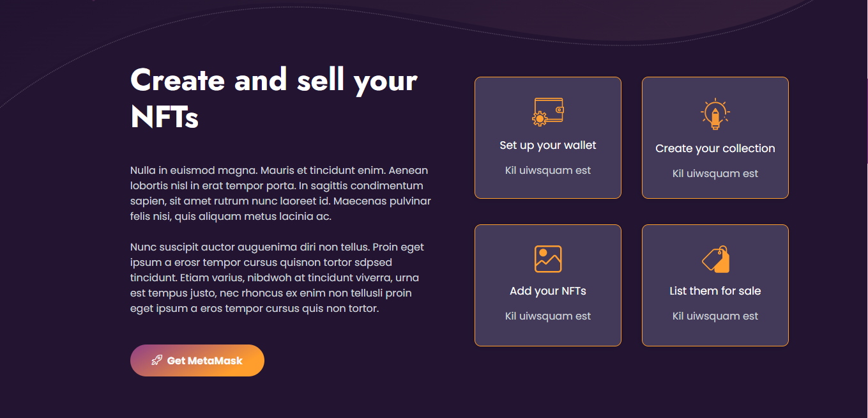Screen dimensions: 868x418
Task: Click the orange price tags icon
Action: [715, 259]
